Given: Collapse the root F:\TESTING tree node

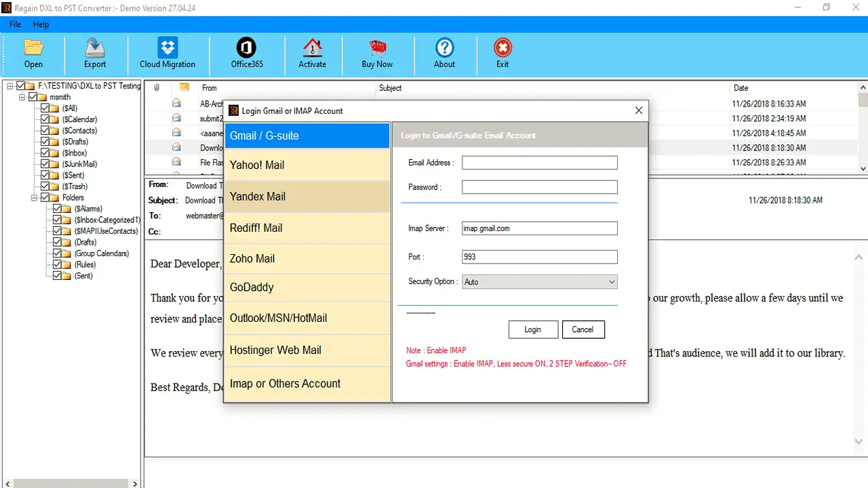Looking at the screenshot, I should pos(9,86).
